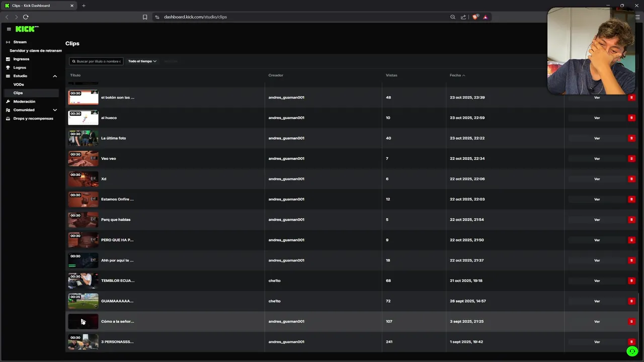The width and height of the screenshot is (644, 362).
Task: Click red trash icon for "La última foto"
Action: [x=631, y=138]
